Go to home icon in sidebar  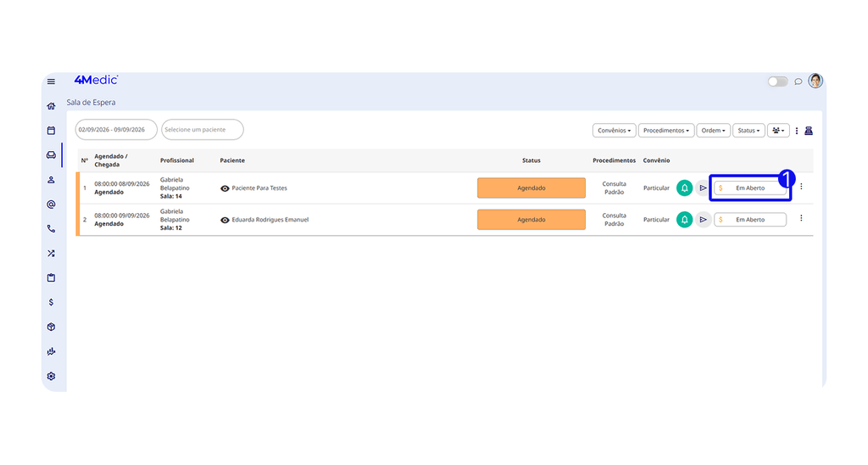pyautogui.click(x=51, y=106)
